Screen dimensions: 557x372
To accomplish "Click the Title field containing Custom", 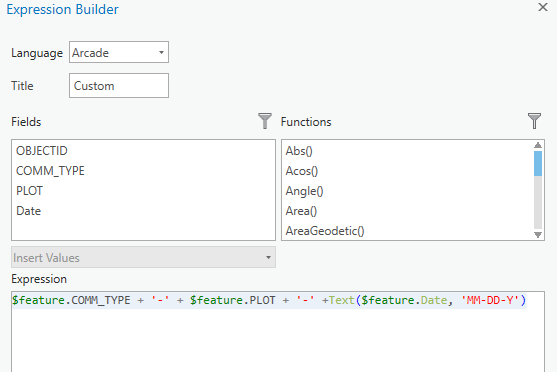I will point(119,86).
